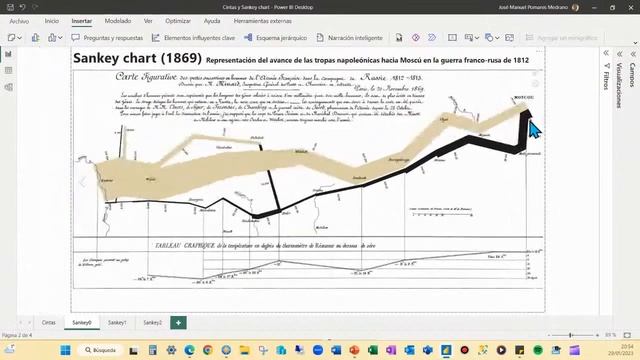The height and width of the screenshot is (360, 640).
Task: Add a new report page with plus
Action: pyautogui.click(x=178, y=322)
